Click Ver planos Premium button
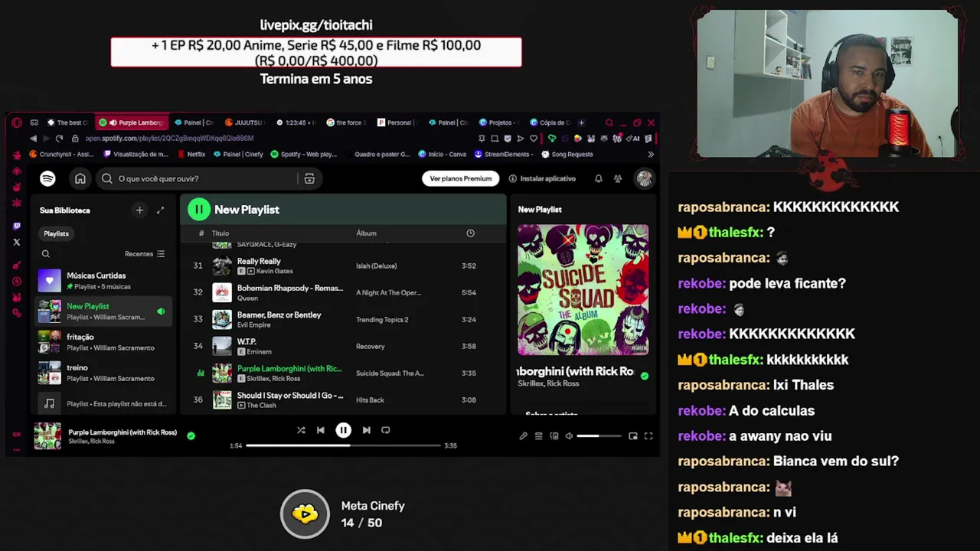980x551 pixels. (461, 178)
